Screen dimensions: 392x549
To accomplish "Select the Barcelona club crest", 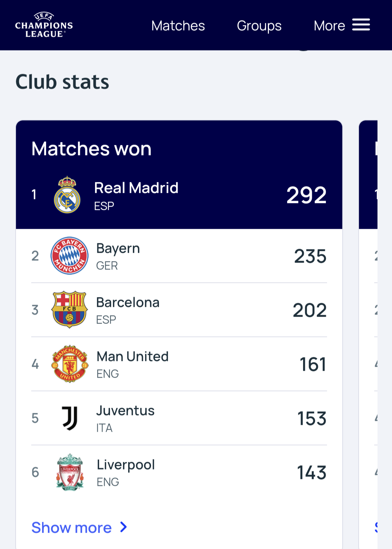I will pos(69,310).
